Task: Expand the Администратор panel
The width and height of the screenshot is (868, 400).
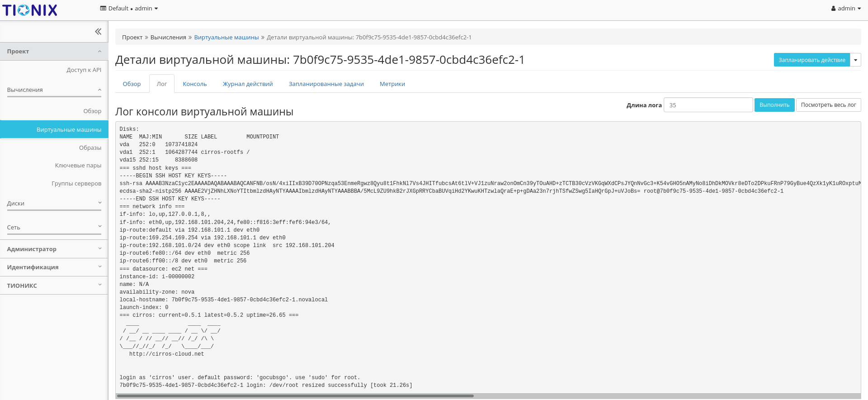Action: tap(54, 249)
